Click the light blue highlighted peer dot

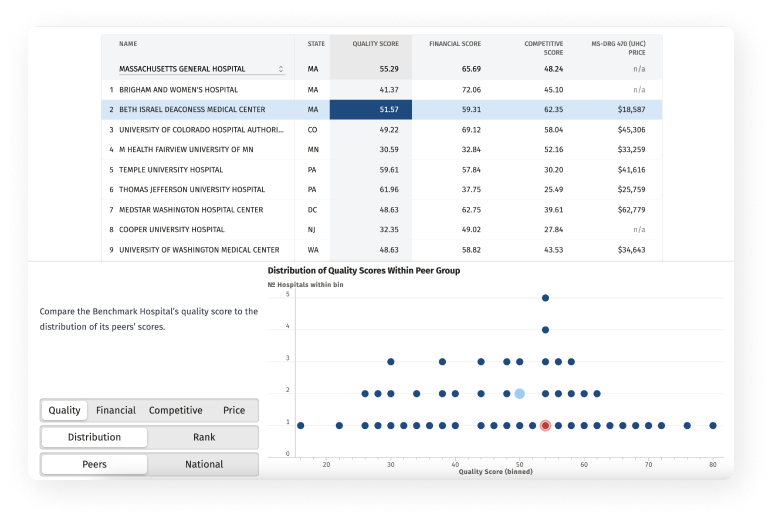(520, 394)
